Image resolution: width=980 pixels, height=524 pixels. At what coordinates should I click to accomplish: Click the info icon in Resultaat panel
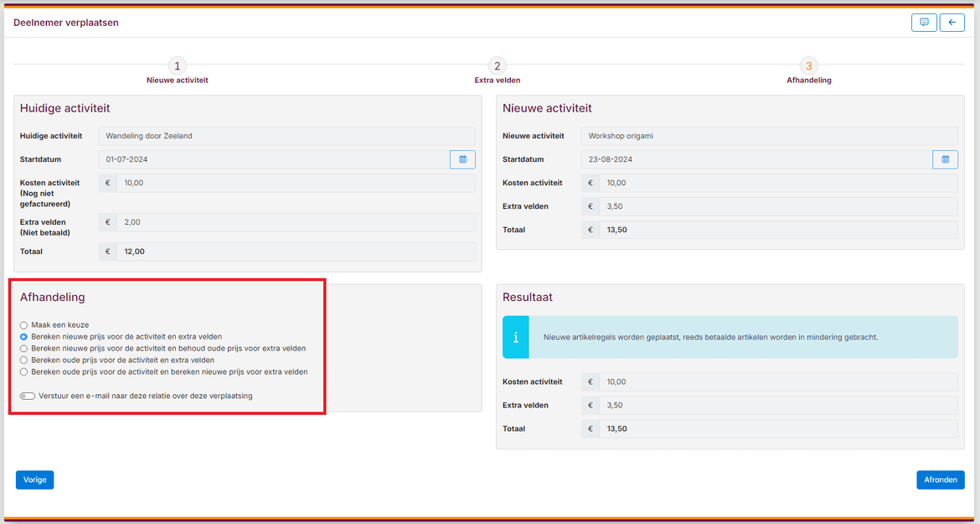(x=516, y=337)
